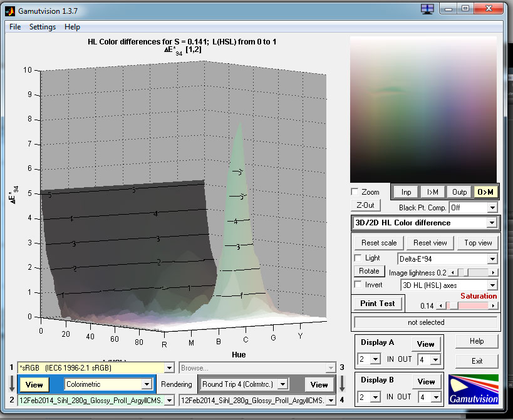Click the dual monitor icon in title bar
Viewport: 513px width, 420px height.
point(427,9)
